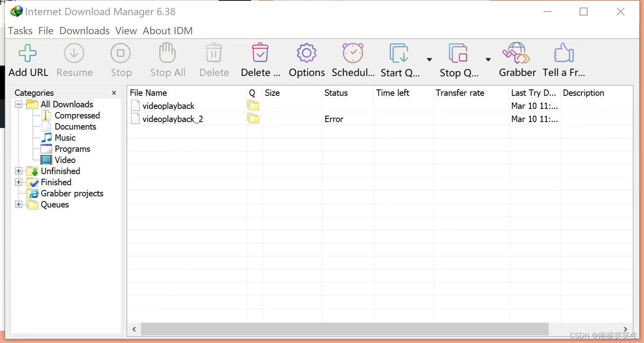Image resolution: width=644 pixels, height=343 pixels.
Task: Open Options via the gear icon
Action: coord(307,53)
